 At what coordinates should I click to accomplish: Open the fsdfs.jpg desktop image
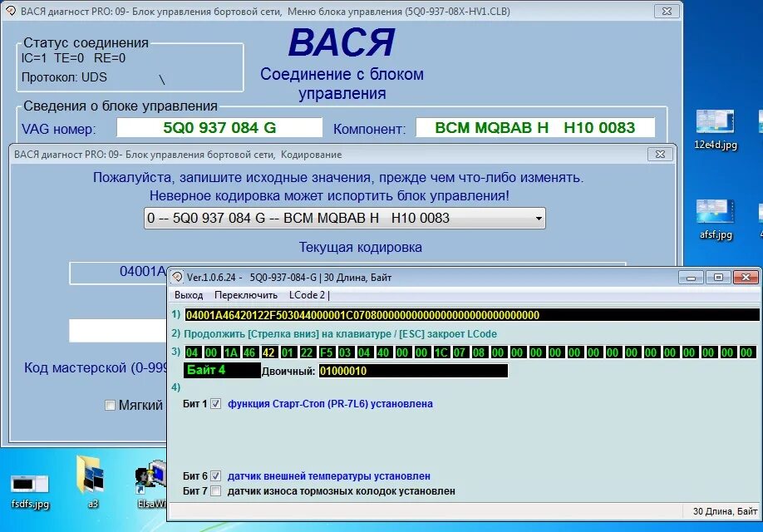29,482
